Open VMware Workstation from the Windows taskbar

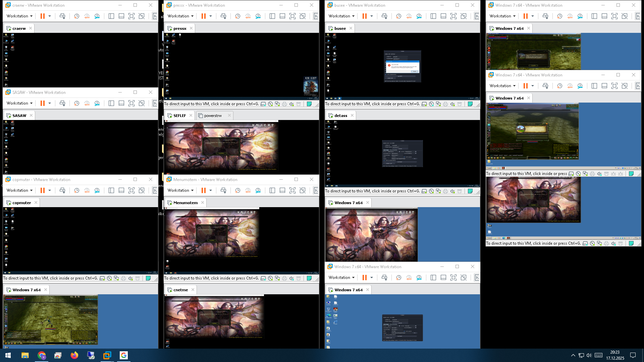[x=107, y=355]
